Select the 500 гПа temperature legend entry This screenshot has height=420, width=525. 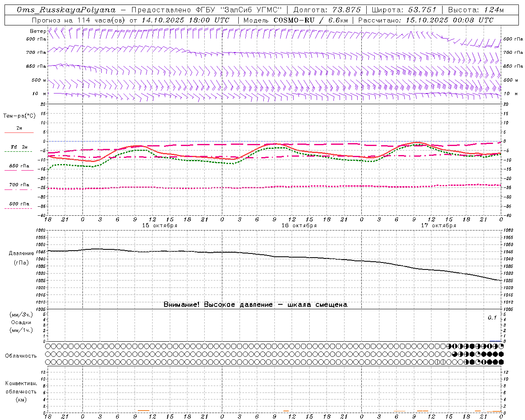point(19,204)
